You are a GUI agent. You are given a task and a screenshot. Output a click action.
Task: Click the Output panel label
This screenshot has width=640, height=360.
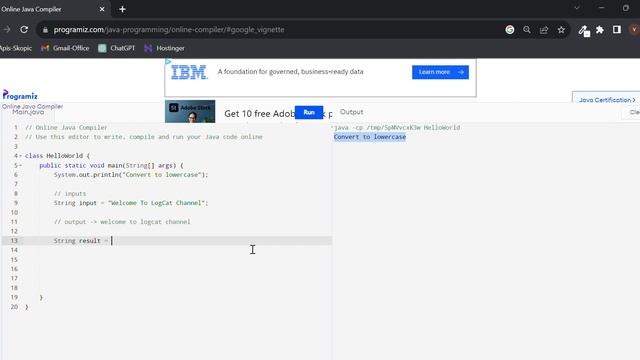(351, 112)
